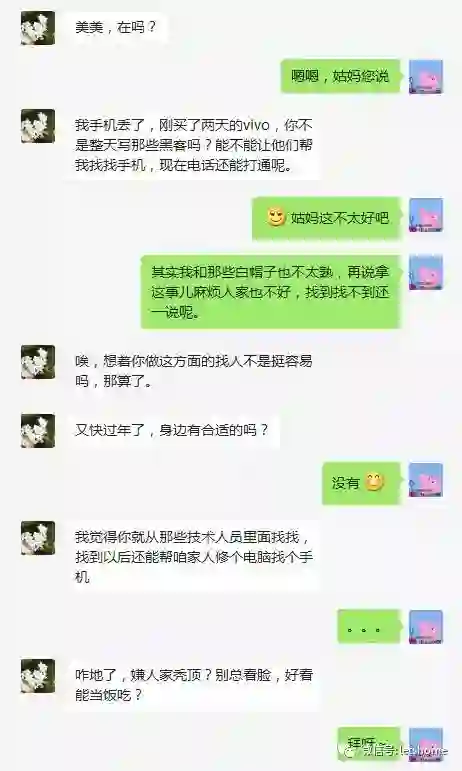The width and height of the screenshot is (462, 771).
Task: Tap pig avatar beside '姑妈这不太好吧'
Action: pos(426,215)
